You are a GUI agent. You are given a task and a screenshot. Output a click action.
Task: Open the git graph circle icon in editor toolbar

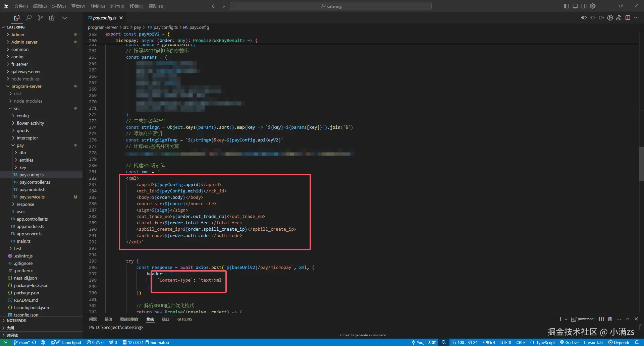[x=610, y=18]
